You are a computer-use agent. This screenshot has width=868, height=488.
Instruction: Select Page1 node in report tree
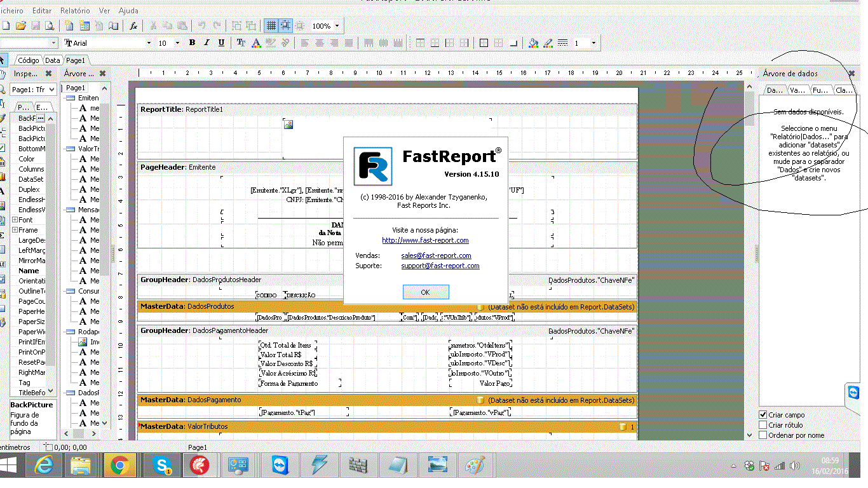[x=76, y=88]
